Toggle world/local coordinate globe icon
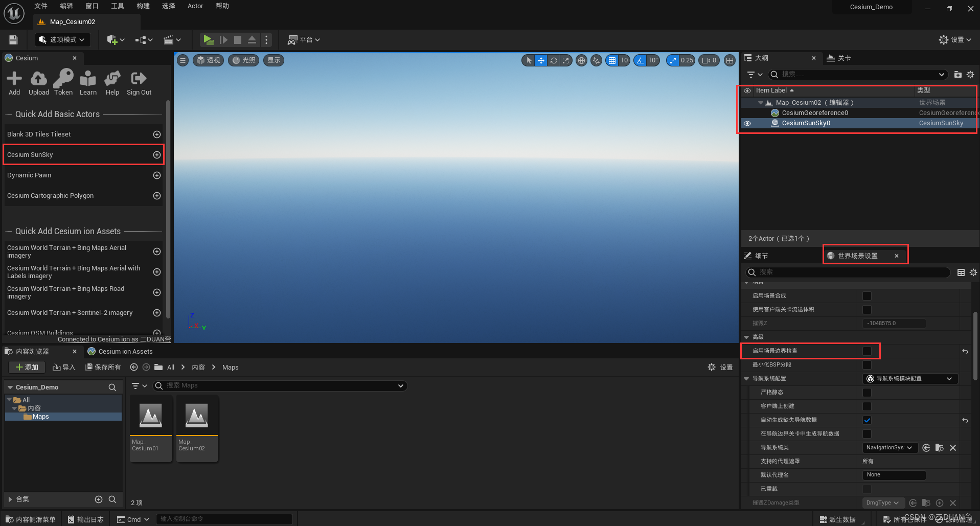 [x=581, y=60]
